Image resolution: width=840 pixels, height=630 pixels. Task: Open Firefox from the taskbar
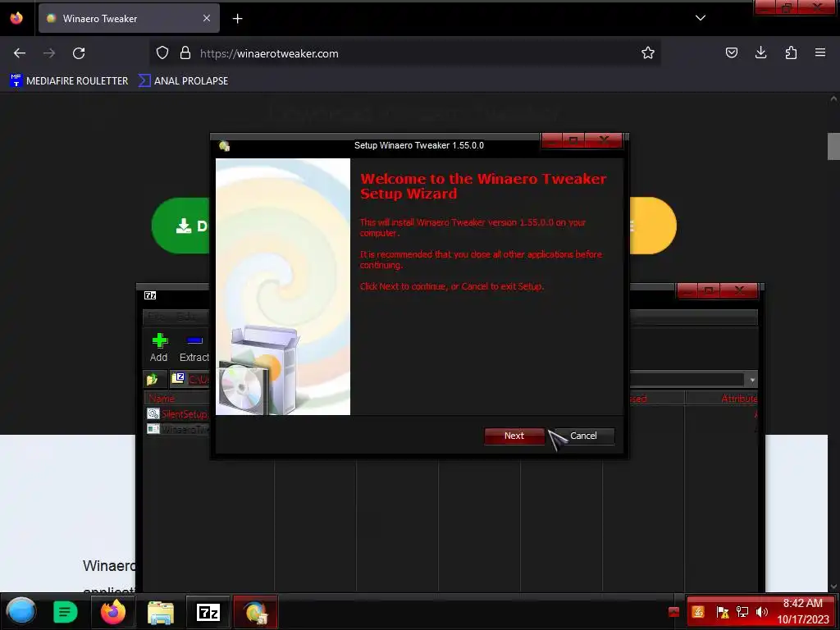pos(113,612)
